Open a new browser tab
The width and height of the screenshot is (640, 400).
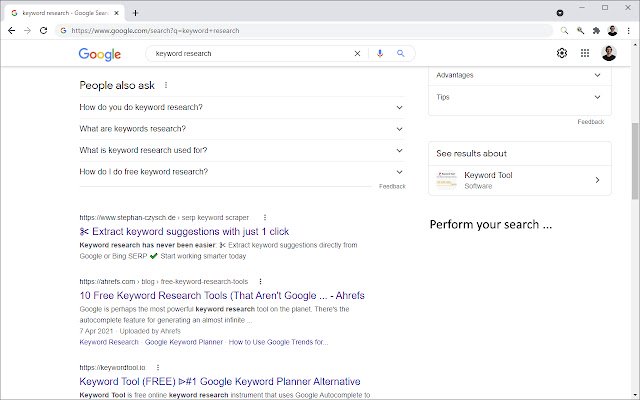click(136, 13)
